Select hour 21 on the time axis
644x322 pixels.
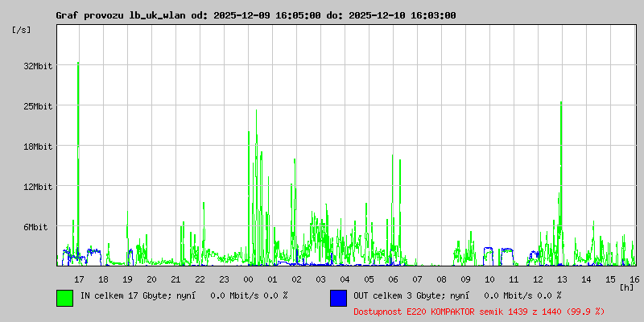click(x=175, y=279)
